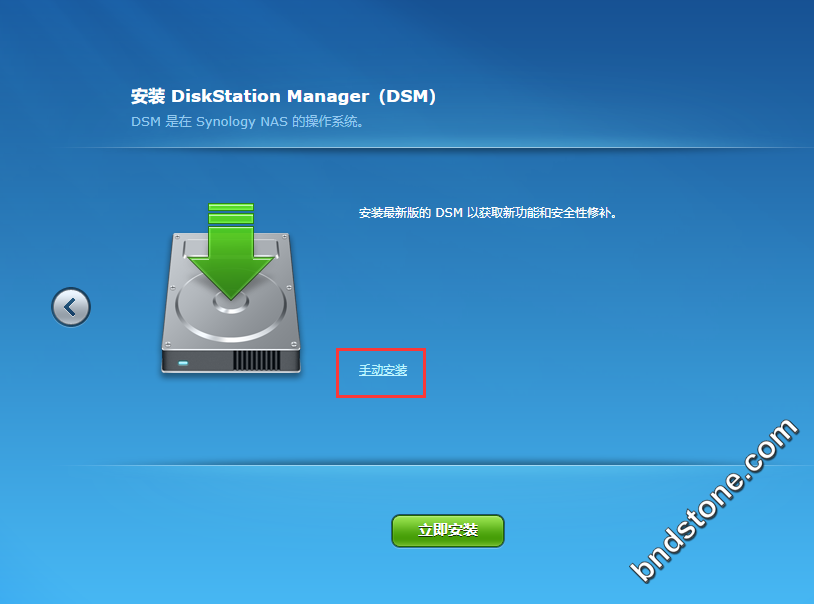Start setup with the green 立即安装 button

pyautogui.click(x=447, y=530)
